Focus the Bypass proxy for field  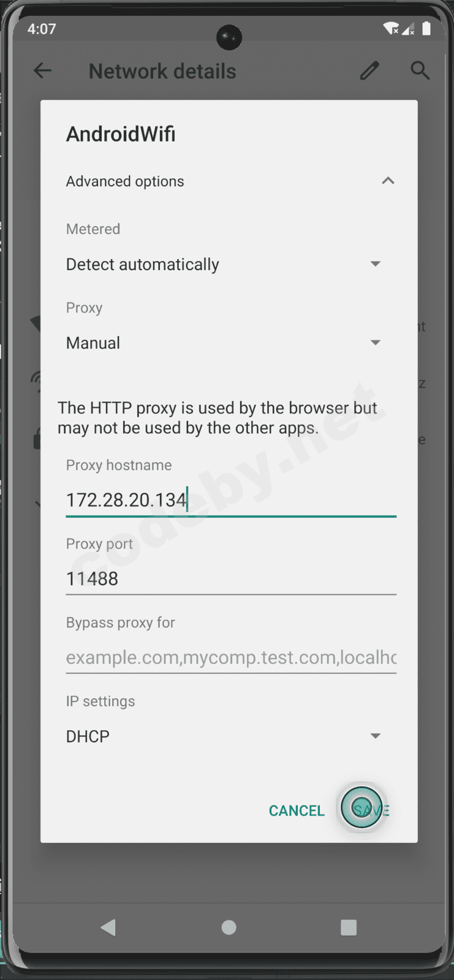click(x=231, y=657)
